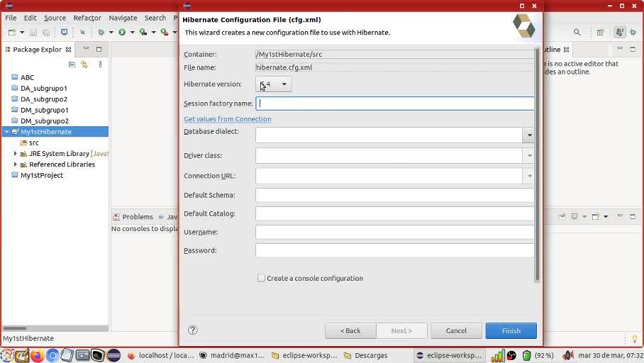
Task: Click the Password input field
Action: [x=395, y=250]
